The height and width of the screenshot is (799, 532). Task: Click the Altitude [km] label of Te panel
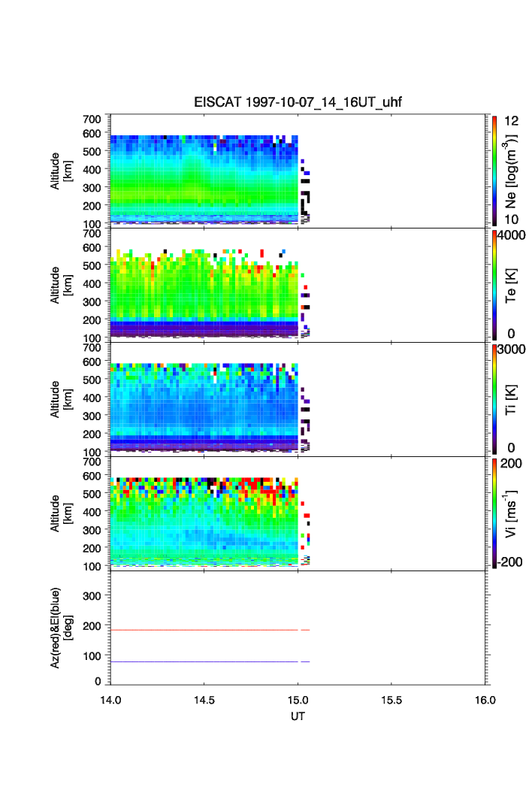61,286
